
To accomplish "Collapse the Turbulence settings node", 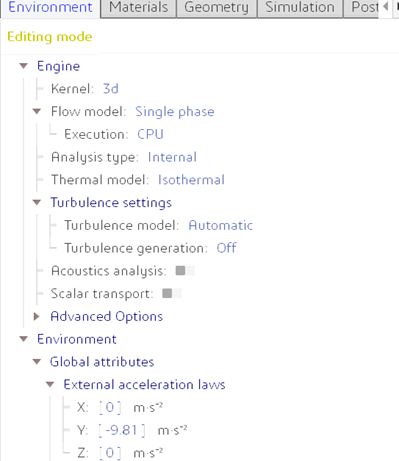I will pyautogui.click(x=37, y=202).
